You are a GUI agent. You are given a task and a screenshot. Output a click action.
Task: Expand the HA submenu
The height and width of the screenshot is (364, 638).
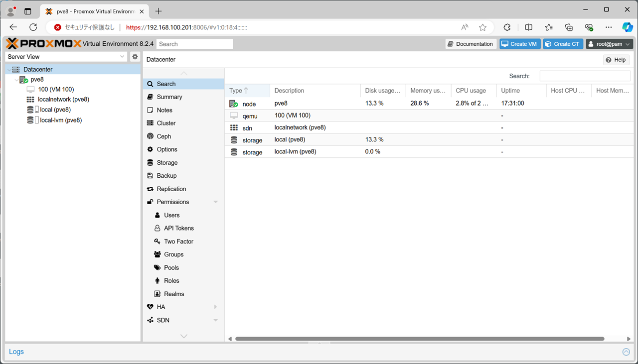tap(215, 307)
